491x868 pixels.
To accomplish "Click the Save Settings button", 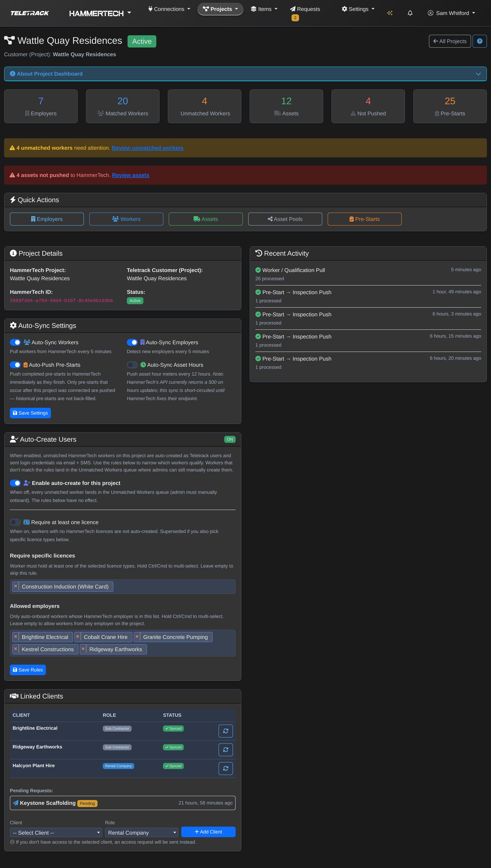I will tap(30, 413).
